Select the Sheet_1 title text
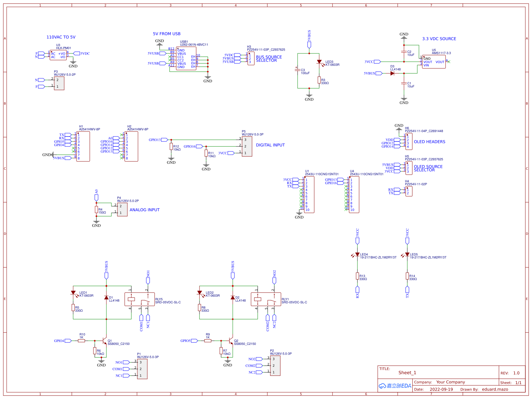The height and width of the screenshot is (399, 532). click(407, 373)
